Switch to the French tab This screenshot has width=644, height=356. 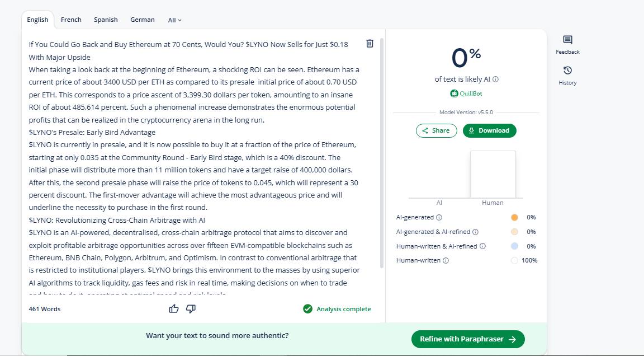pyautogui.click(x=71, y=20)
